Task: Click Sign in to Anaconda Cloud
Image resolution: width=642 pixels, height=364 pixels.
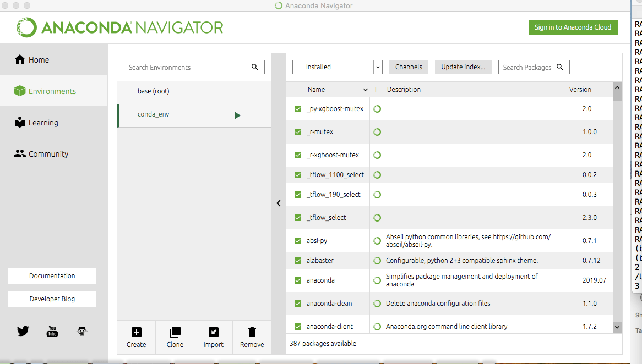Action: click(573, 27)
